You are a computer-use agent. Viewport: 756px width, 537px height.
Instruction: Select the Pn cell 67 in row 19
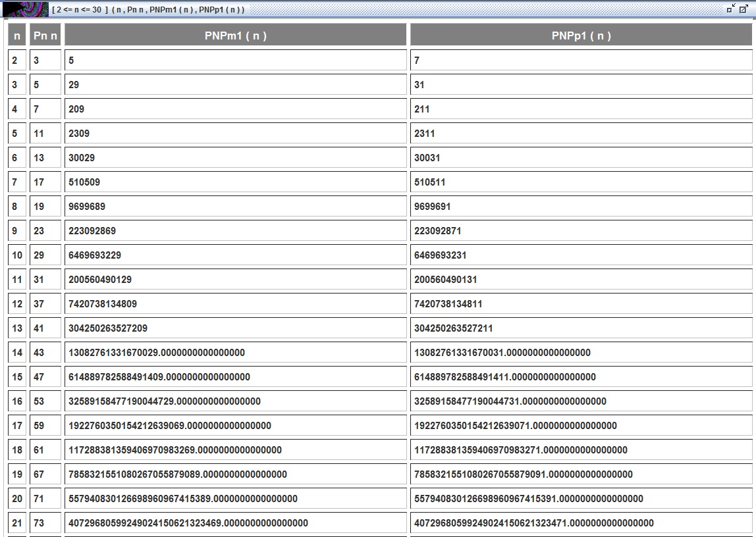coord(45,474)
